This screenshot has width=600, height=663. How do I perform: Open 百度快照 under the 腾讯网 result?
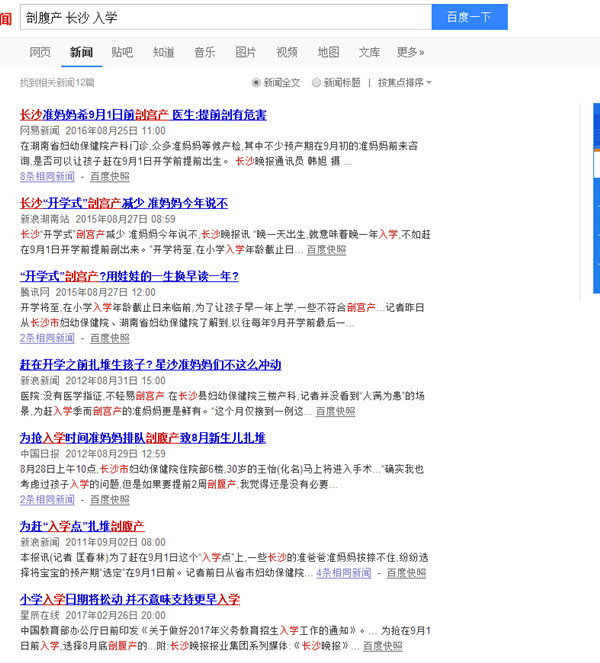pos(110,338)
